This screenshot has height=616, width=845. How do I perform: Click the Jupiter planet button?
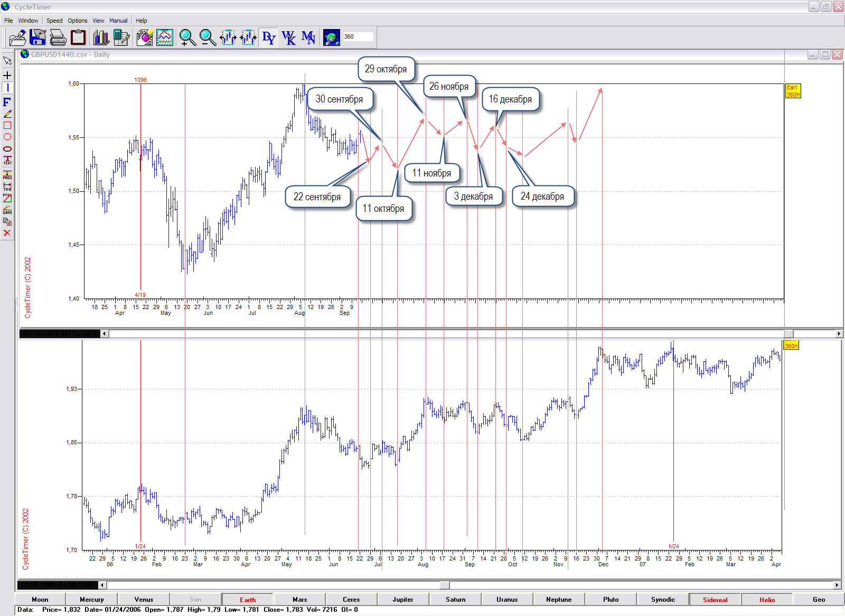pos(403,600)
